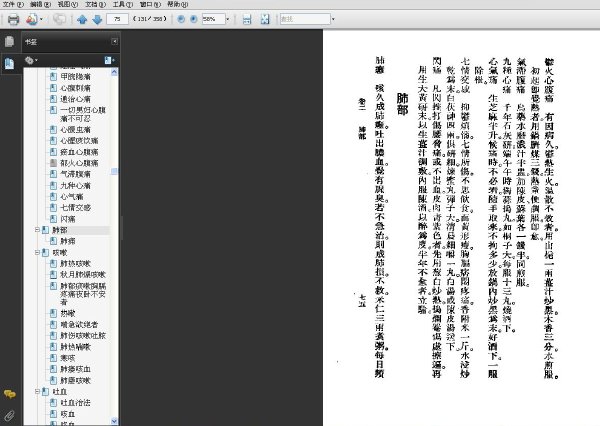
Task: Click the Bookmarks panel icon in sidebar
Action: [x=10, y=63]
